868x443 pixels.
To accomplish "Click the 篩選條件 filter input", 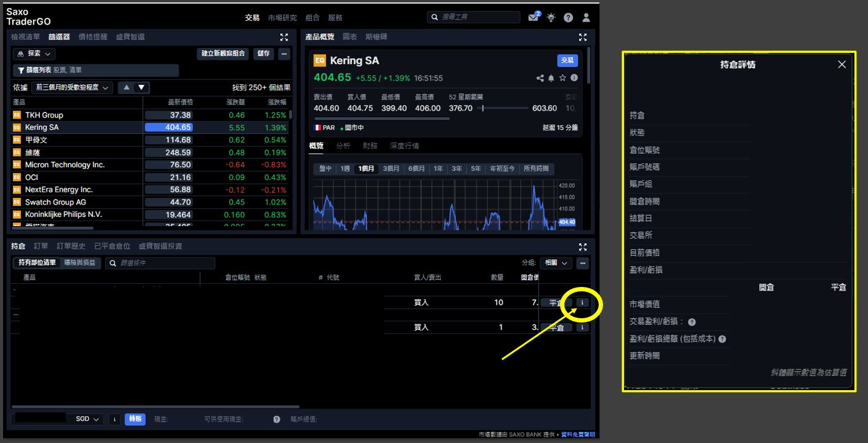I will [x=160, y=263].
